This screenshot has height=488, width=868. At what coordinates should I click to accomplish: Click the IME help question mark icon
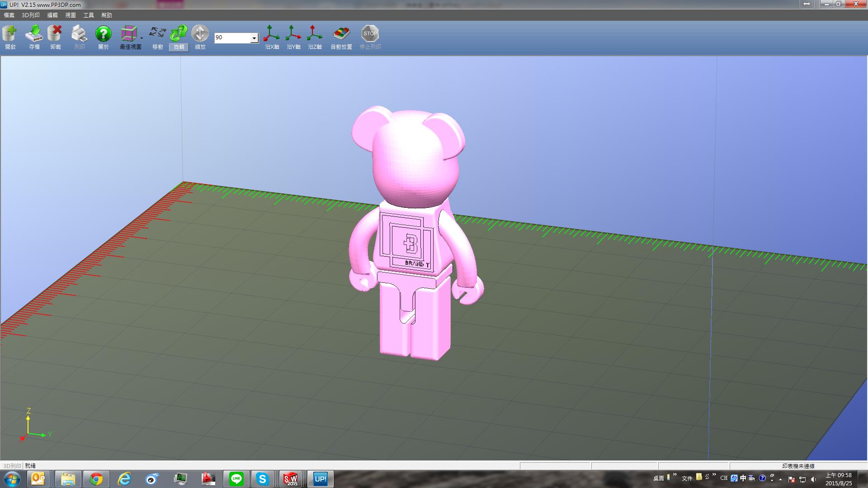[x=762, y=478]
